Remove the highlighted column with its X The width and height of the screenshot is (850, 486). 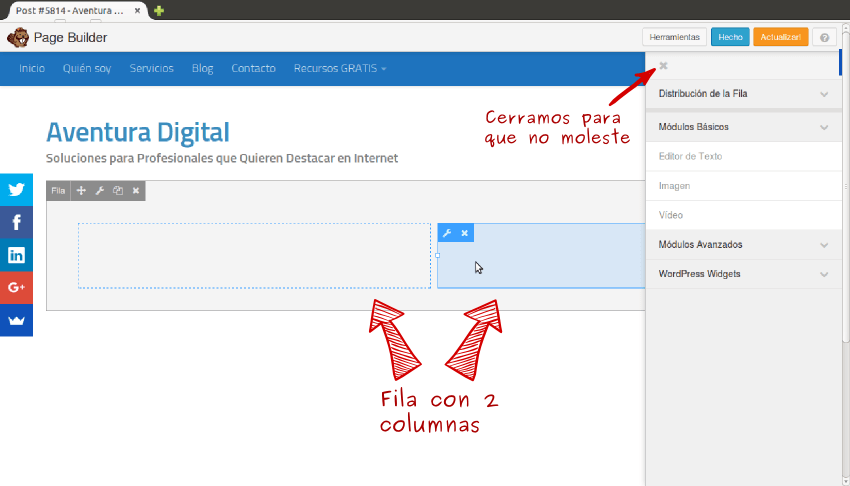coord(464,233)
